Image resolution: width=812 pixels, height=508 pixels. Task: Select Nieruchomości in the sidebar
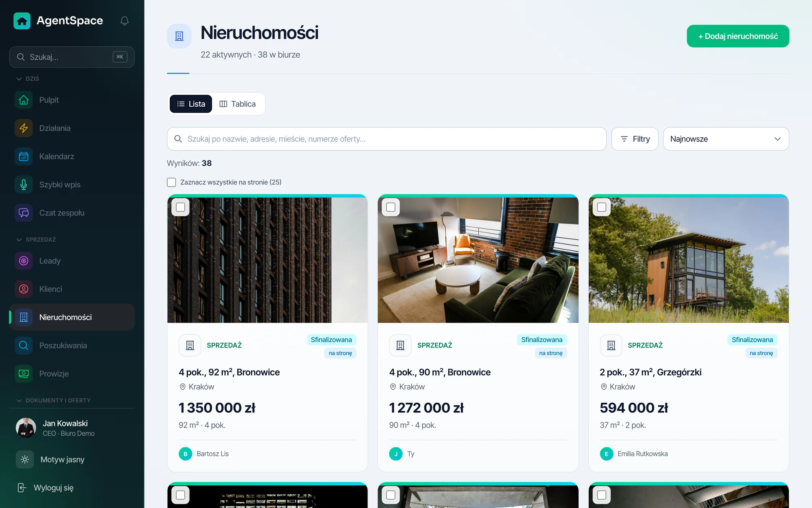72,317
